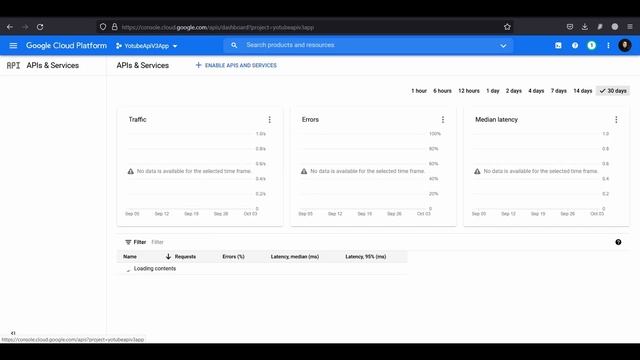Open notifications badge icon
The image size is (640, 360).
(591, 45)
